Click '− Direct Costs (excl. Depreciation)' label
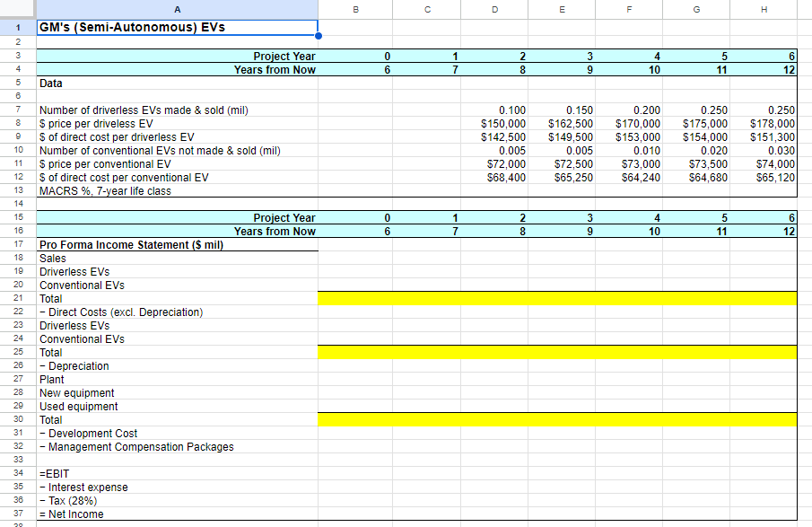Viewport: 812px width, 527px height. (x=121, y=312)
